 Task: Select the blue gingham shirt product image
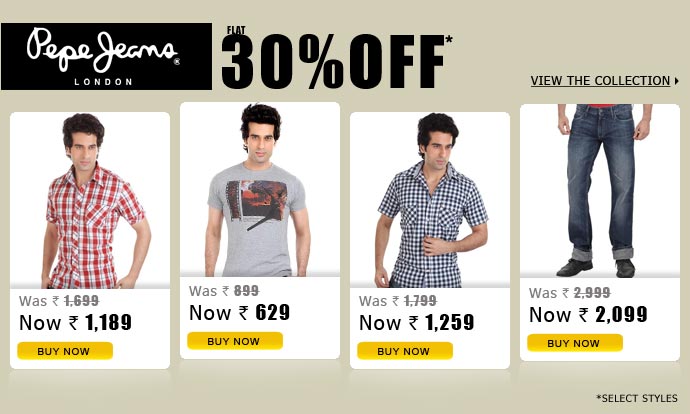pos(430,201)
